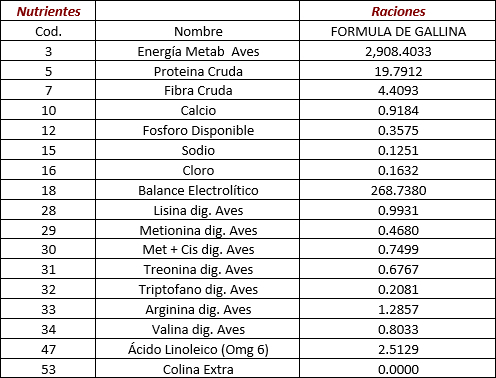Click the Lisina dig. Aves cell
This screenshot has width=496, height=378.
[x=198, y=210]
